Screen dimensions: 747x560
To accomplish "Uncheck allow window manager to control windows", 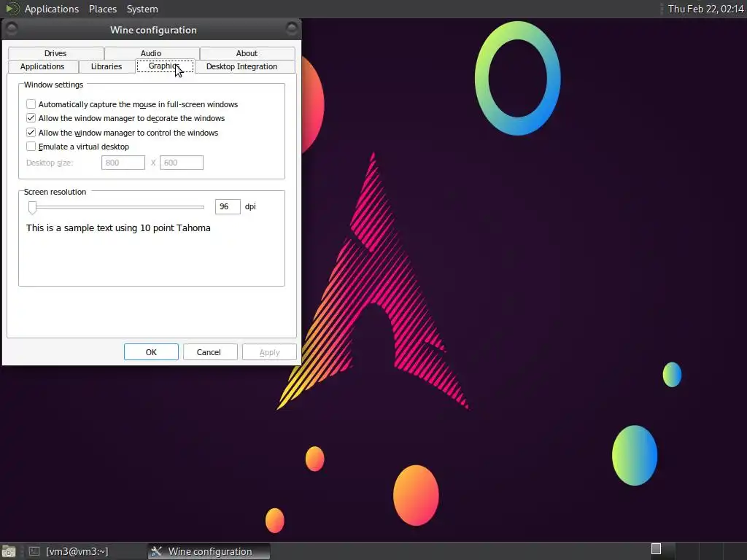I will pos(31,133).
